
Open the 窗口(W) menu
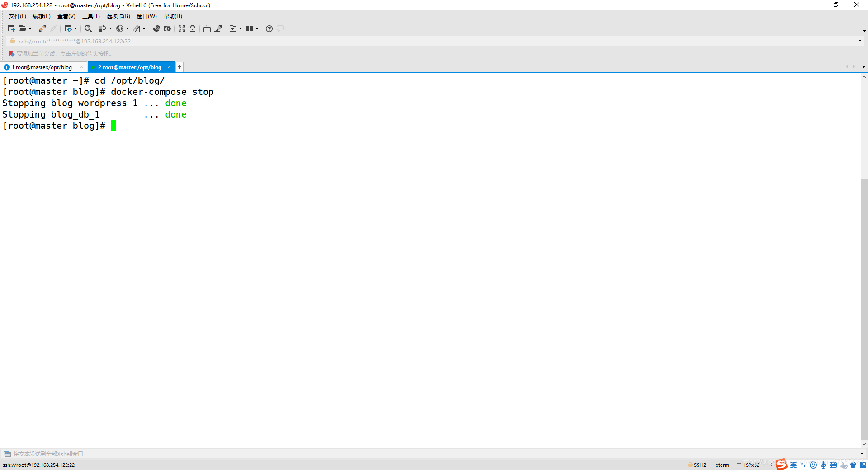147,16
